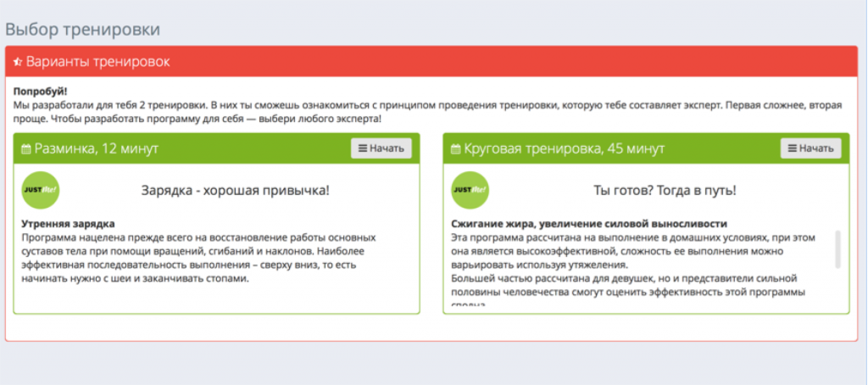Click the Варианты тренировок panel header

(431, 62)
